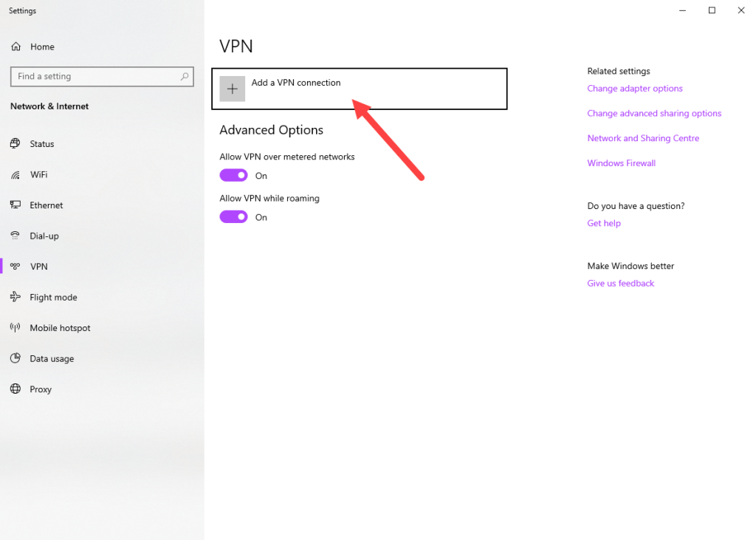Viewport: 756px width, 540px height.
Task: Click the Dial-up icon
Action: point(16,236)
